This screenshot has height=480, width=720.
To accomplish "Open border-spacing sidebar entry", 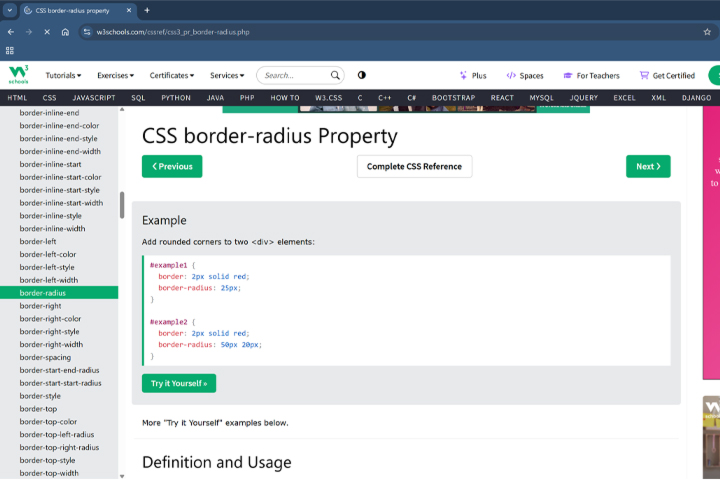I will 45,357.
